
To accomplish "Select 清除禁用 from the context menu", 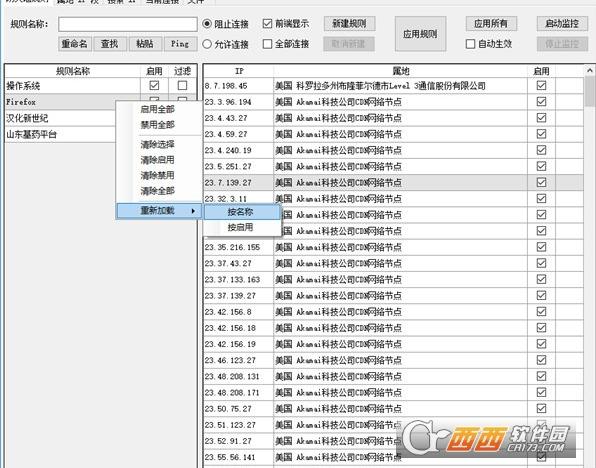I will pyautogui.click(x=157, y=175).
